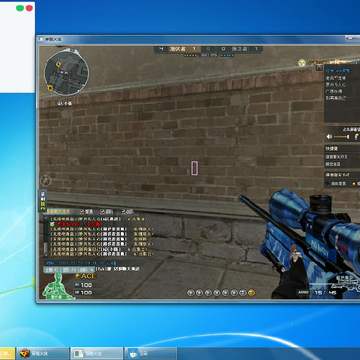360x360 pixels.
Task: Open the chat options tab above chat log
Action: pyautogui.click(x=58, y=211)
